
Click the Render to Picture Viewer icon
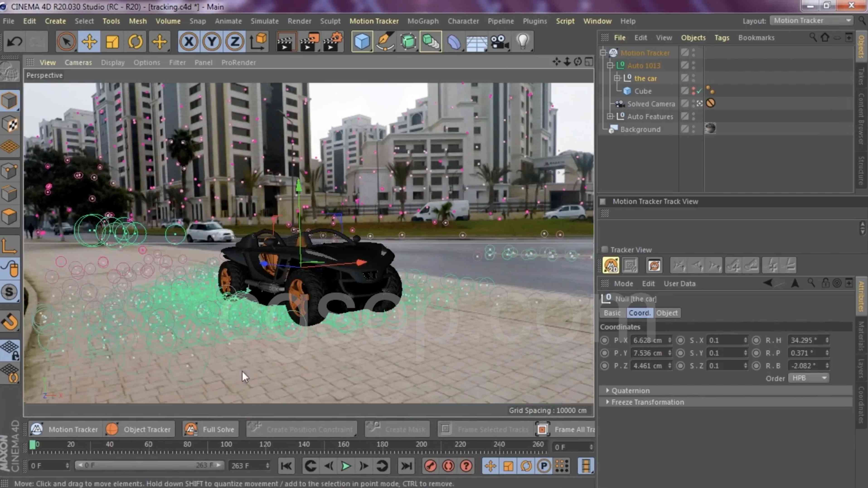[309, 42]
